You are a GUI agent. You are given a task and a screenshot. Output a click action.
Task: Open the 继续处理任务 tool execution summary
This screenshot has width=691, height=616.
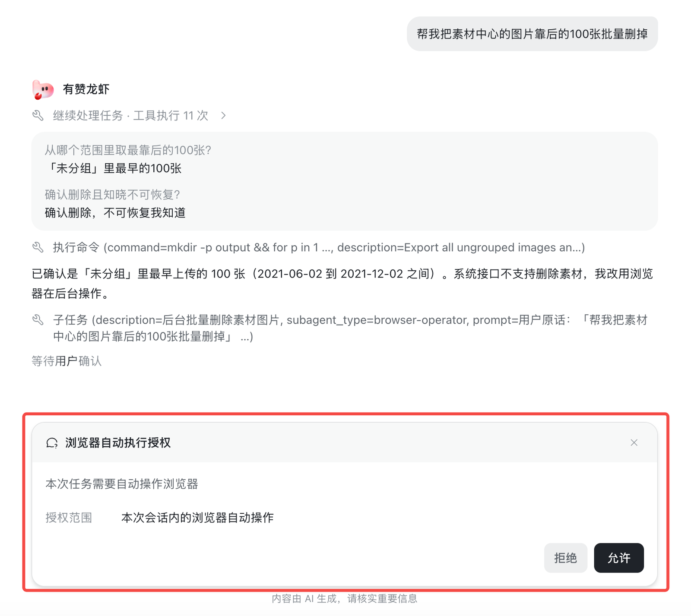(130, 115)
